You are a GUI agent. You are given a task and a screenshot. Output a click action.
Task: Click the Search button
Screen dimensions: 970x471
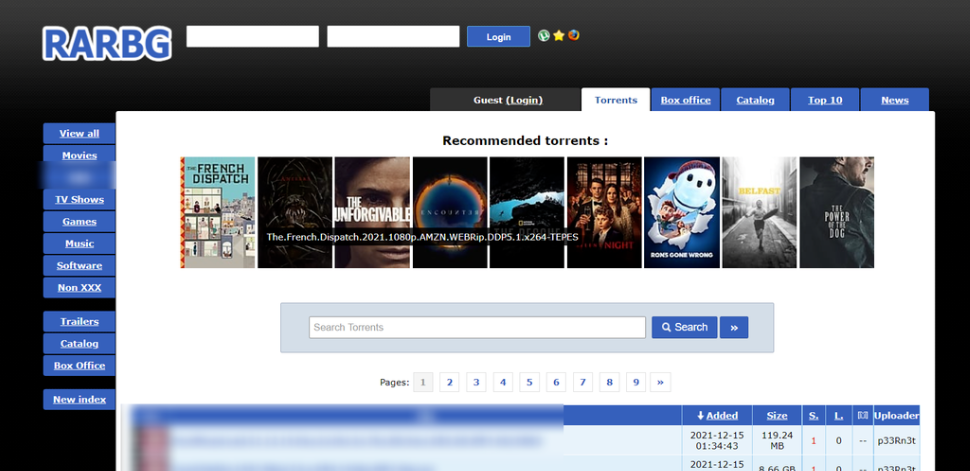(x=685, y=327)
